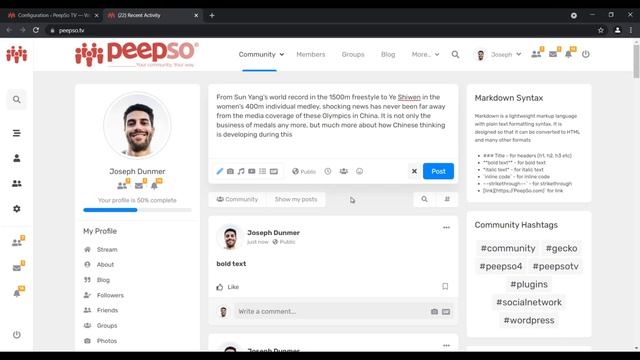Choose a group to post in icon
Screen dimensions: 640x360
point(344,171)
